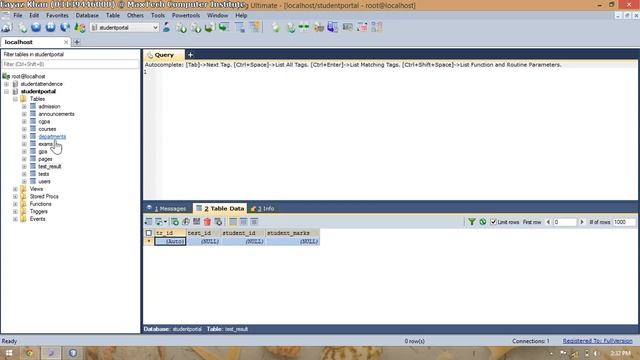This screenshot has width=640, height=360.
Task: Toggle the Limit rows checkbox
Action: [493, 222]
